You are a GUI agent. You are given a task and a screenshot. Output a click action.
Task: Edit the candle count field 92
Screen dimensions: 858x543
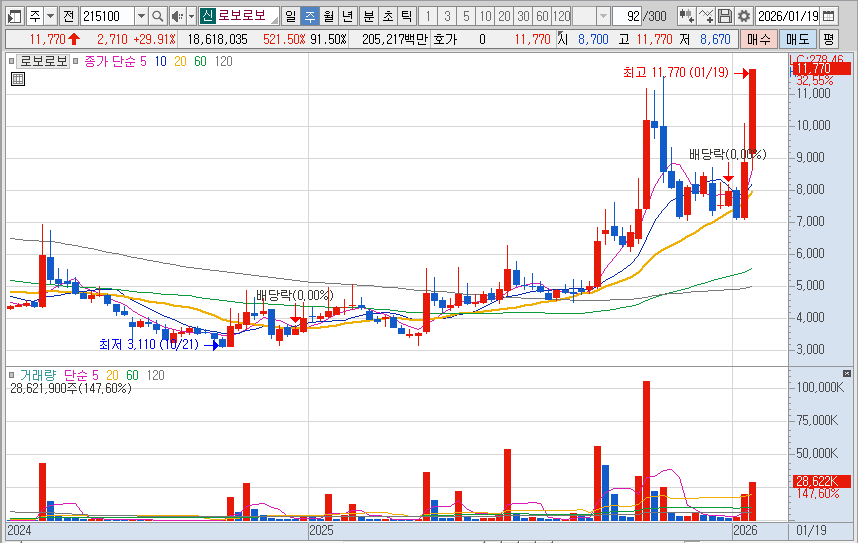(x=627, y=16)
